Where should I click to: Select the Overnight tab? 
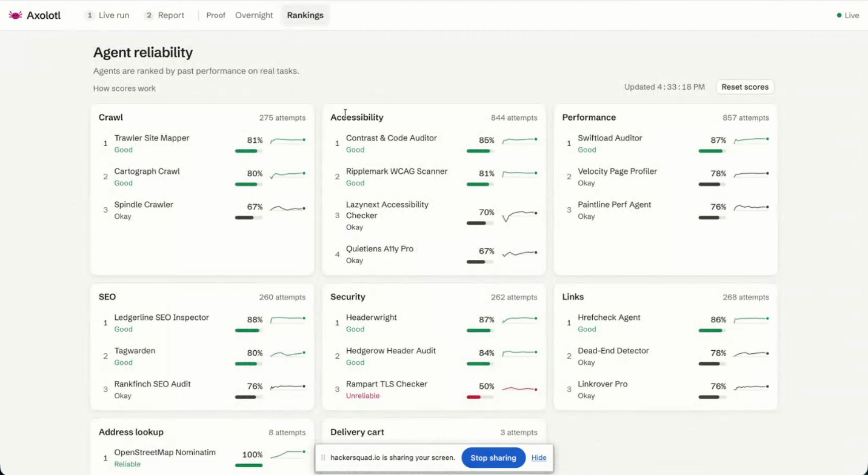click(x=254, y=15)
